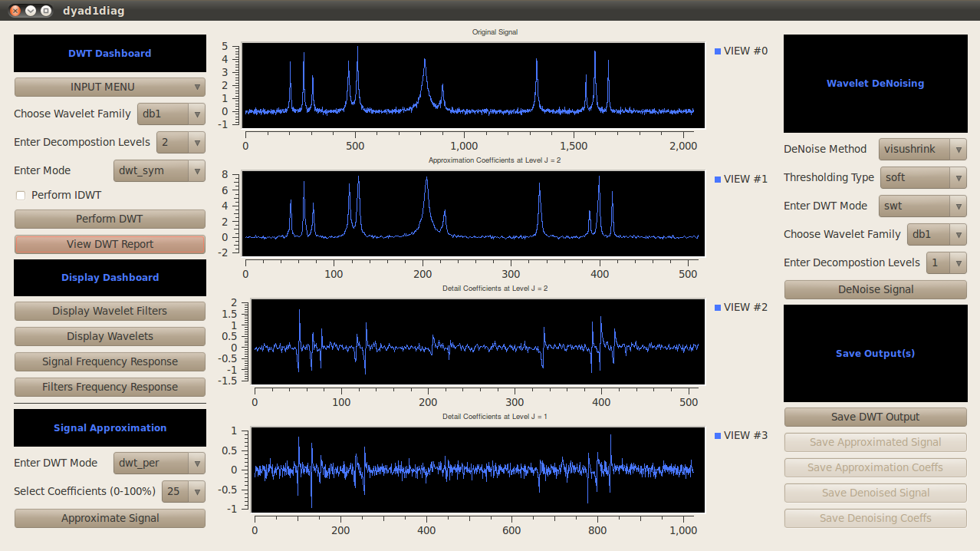Toggle the VIEW #3 blue square indicator
Viewport: 980px width, 551px height.
[x=718, y=436]
